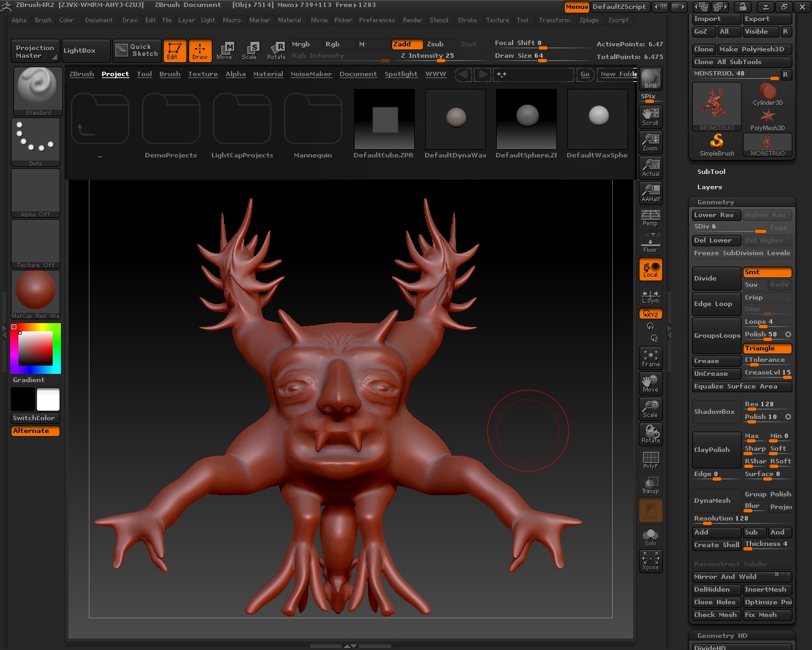This screenshot has height=650, width=812.
Task: Open the Zplugin menu
Action: point(589,20)
